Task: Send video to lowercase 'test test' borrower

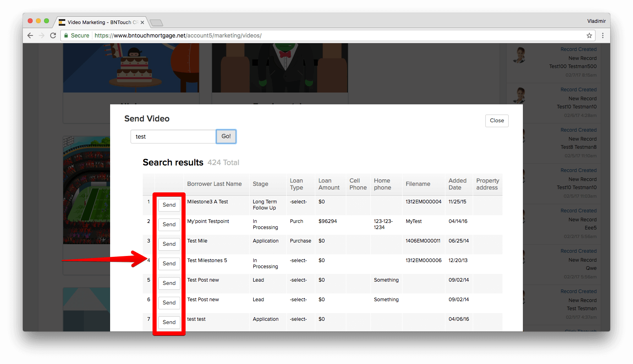Action: point(169,322)
